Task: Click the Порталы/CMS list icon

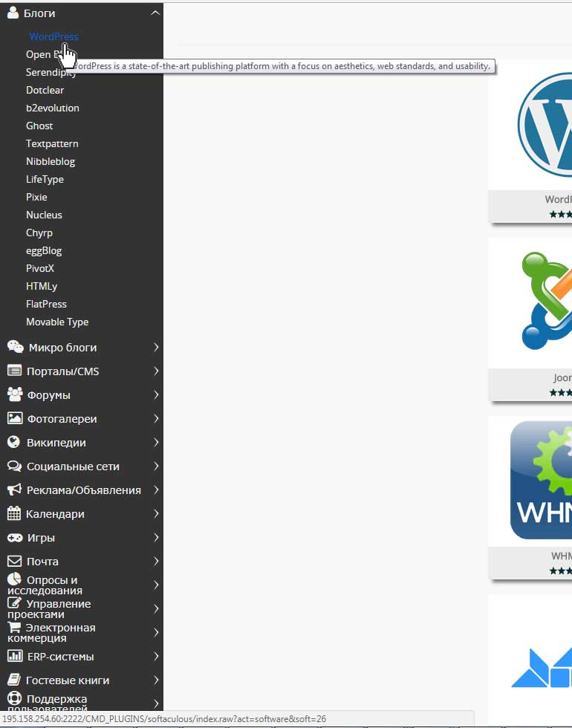Action: (x=14, y=371)
